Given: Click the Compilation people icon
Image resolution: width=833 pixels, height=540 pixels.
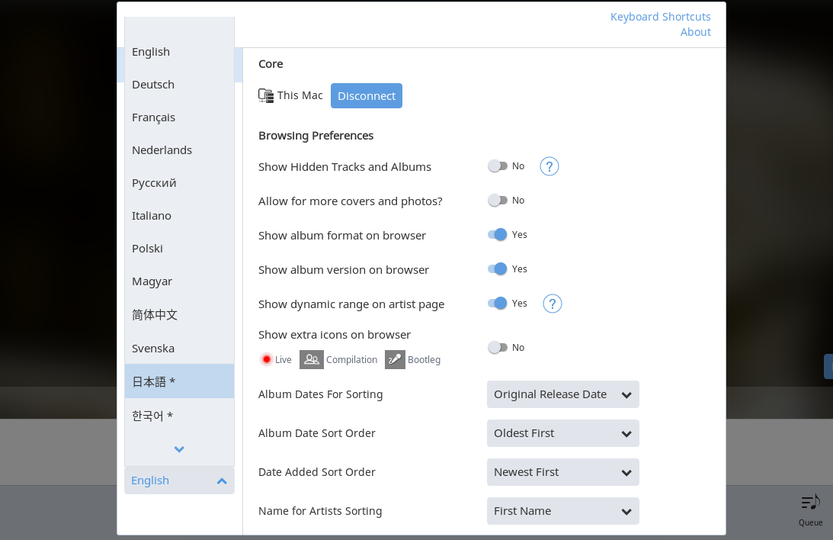Looking at the screenshot, I should (311, 359).
